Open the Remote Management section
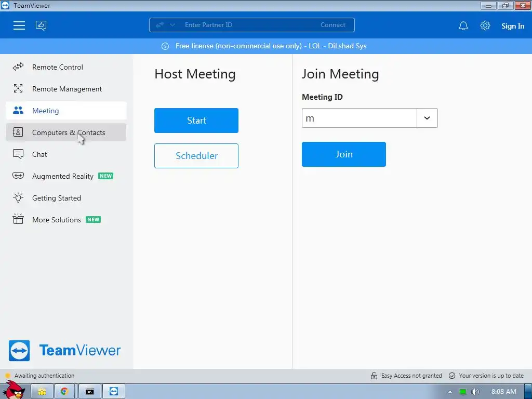Viewport: 532px width, 399px height. (66, 88)
